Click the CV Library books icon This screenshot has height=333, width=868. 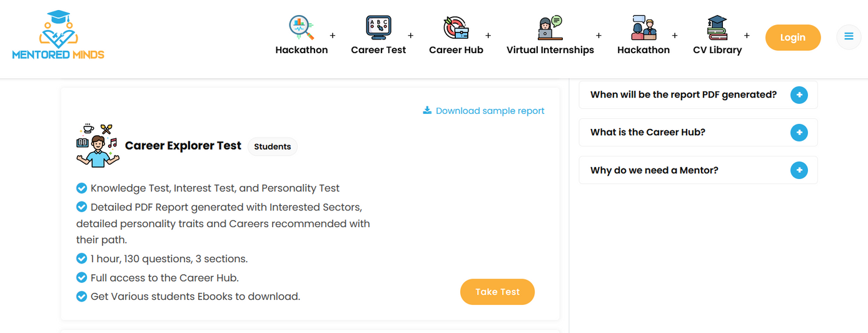[717, 28]
